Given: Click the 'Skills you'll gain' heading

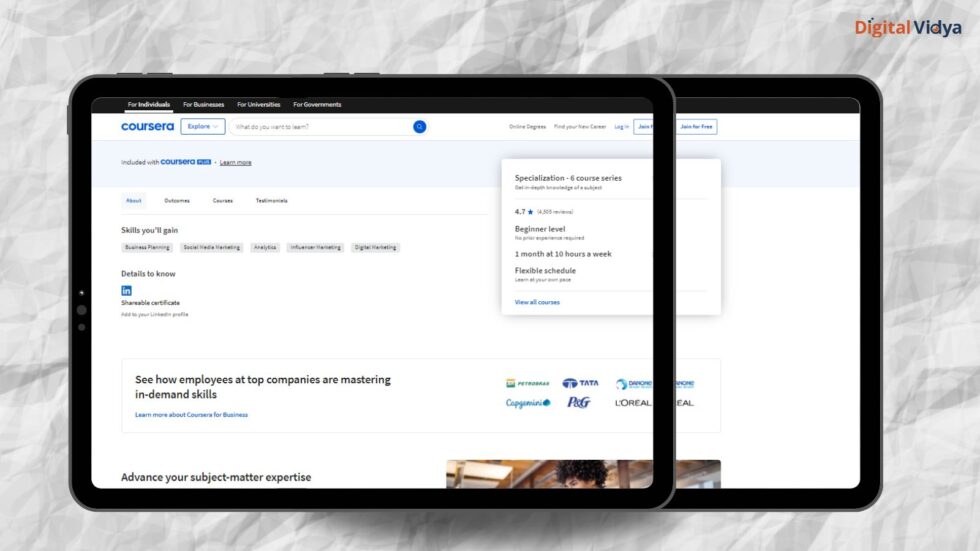Looking at the screenshot, I should pos(149,231).
